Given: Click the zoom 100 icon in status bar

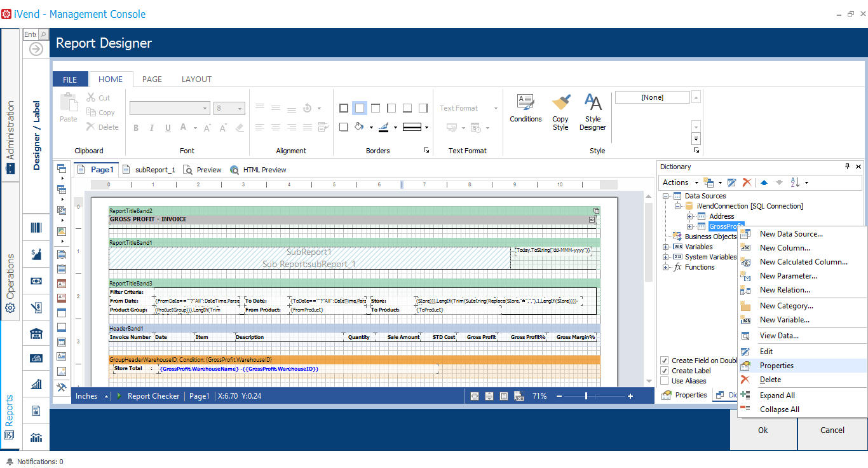Looking at the screenshot, I should point(519,396).
